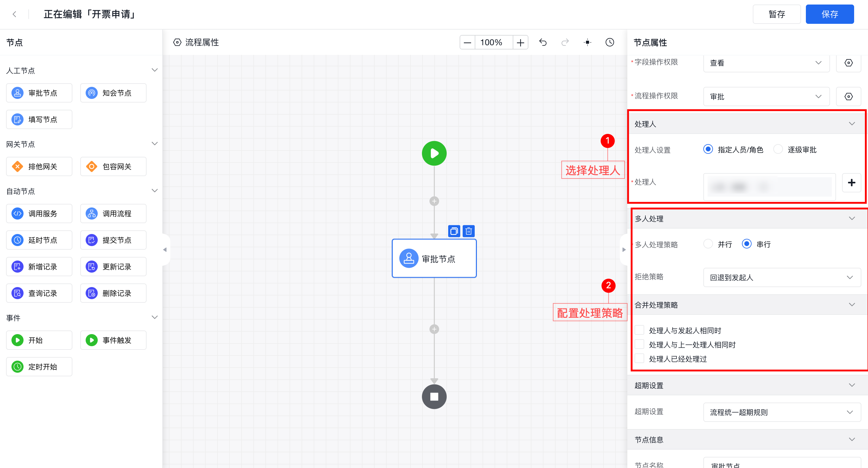Open settings beside 流程操作权限
This screenshot has height=468, width=868.
(848, 97)
